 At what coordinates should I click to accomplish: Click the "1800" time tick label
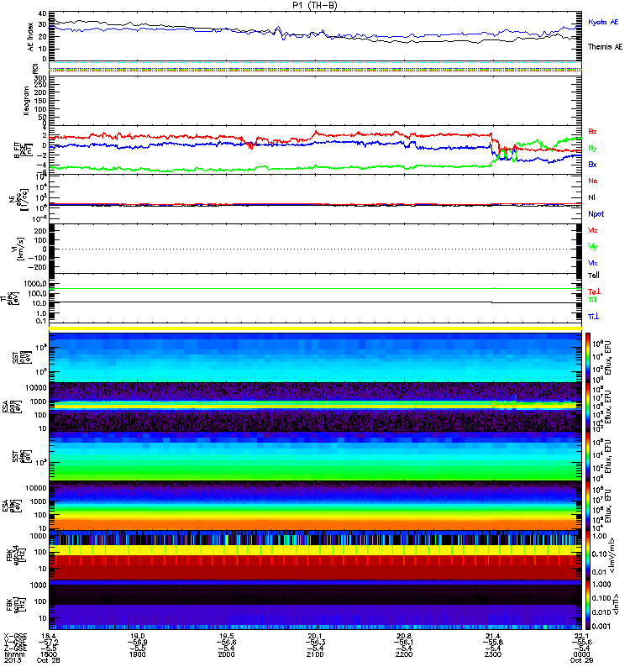click(x=49, y=654)
